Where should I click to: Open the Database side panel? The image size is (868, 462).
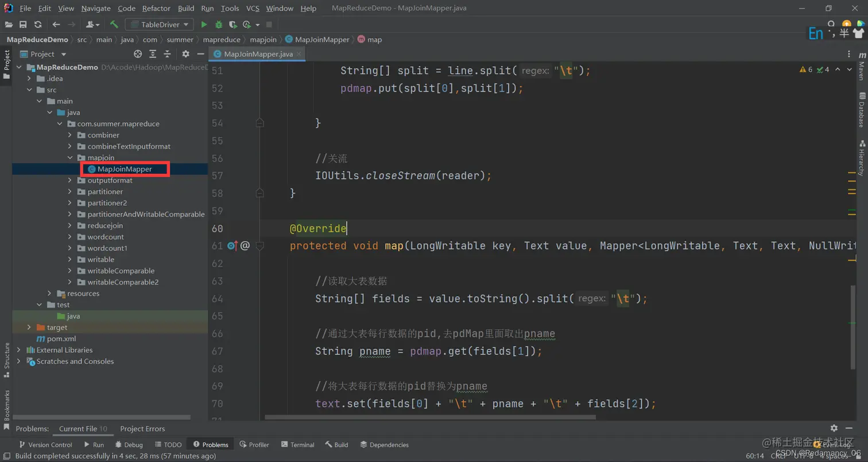click(x=861, y=109)
